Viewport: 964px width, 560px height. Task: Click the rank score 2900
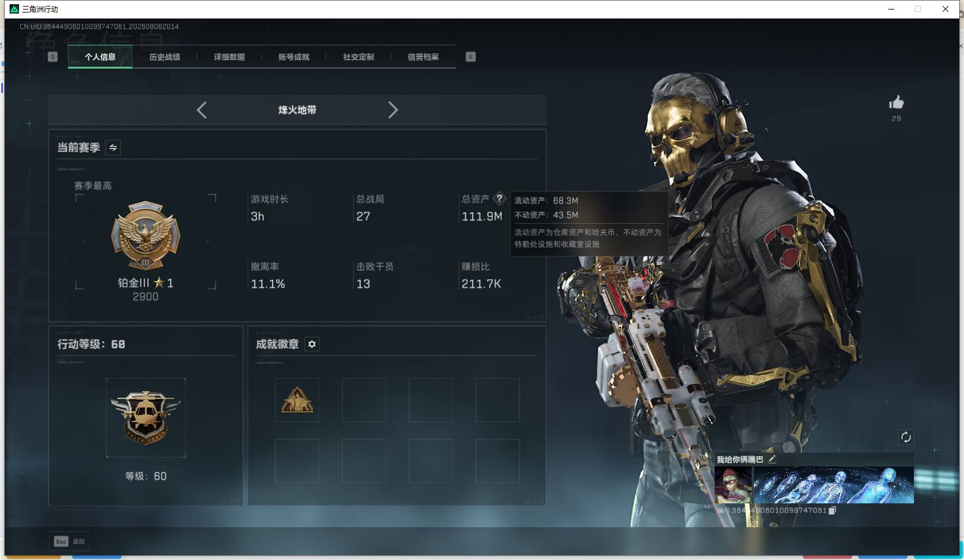tap(146, 296)
